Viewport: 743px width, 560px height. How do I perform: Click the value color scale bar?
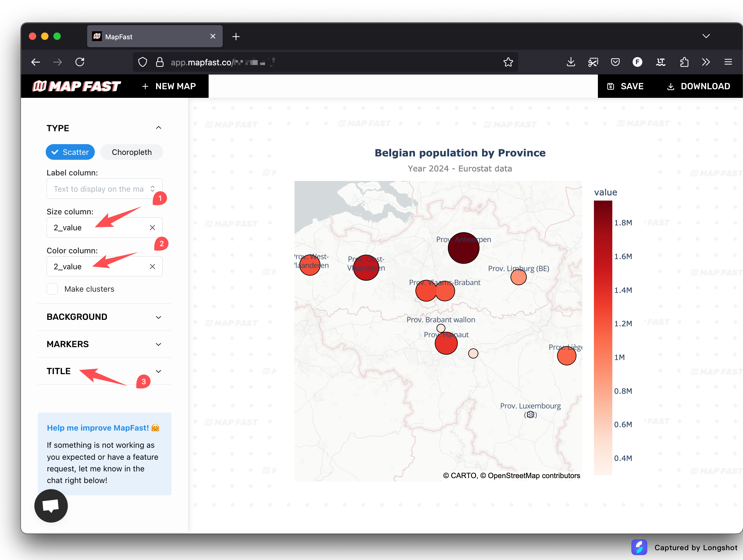603,338
